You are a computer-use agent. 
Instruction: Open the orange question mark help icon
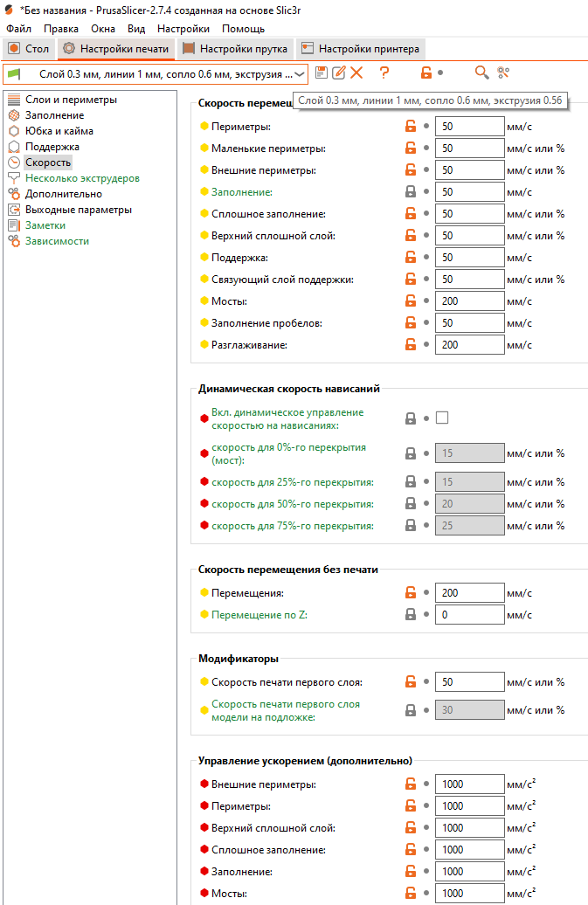pyautogui.click(x=384, y=73)
